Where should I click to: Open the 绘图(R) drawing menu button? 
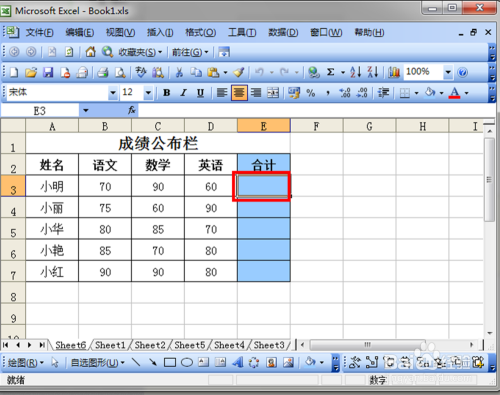pos(25,362)
